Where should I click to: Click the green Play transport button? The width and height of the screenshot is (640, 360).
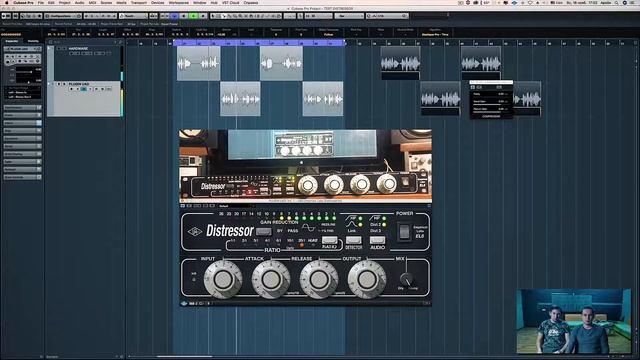point(193,16)
